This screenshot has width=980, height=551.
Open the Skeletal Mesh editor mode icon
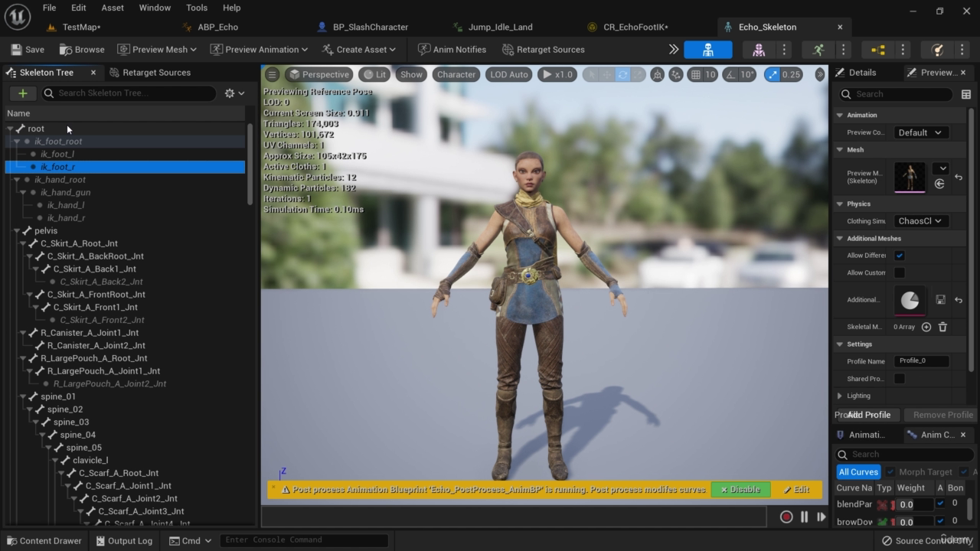click(759, 50)
